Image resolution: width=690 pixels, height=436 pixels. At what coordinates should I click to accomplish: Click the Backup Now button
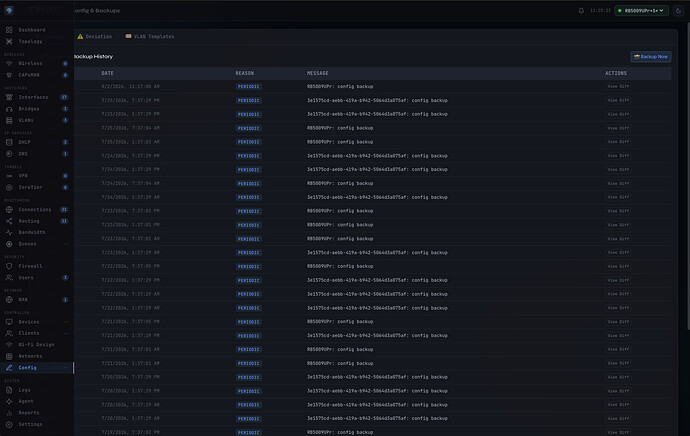651,56
